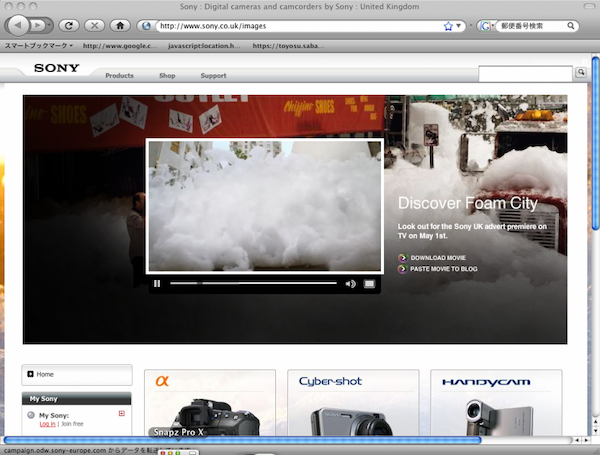Click DOWNLOAD MOVIE link
Screen dimensions: 600x455
point(438,258)
